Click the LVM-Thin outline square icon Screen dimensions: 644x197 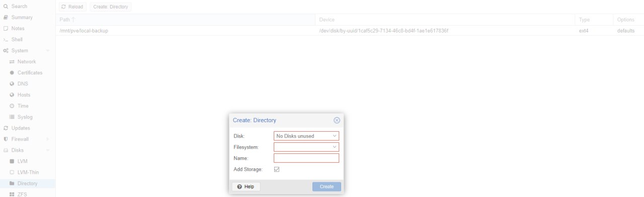click(12, 172)
